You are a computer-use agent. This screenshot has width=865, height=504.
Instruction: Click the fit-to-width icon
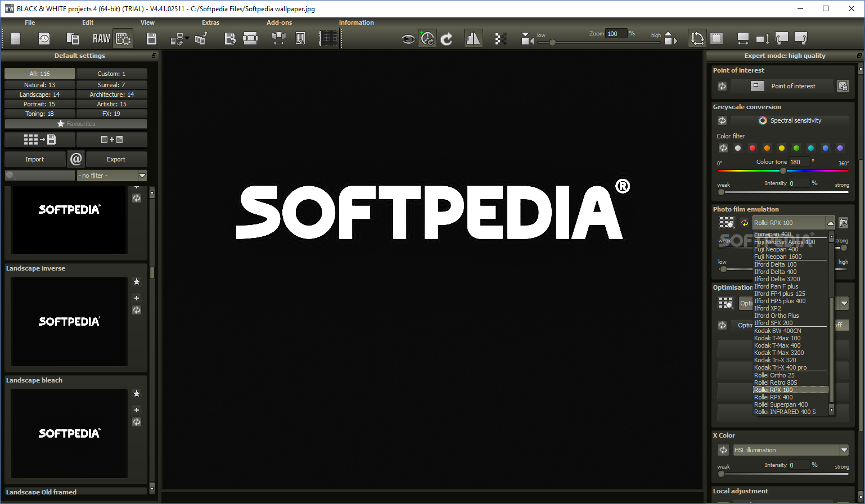743,38
